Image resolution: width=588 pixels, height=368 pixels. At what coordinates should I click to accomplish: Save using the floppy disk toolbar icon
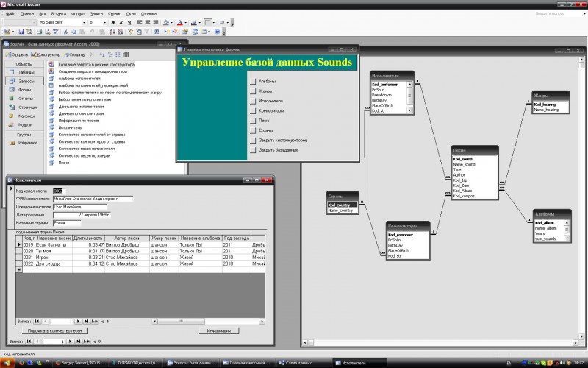coord(21,32)
